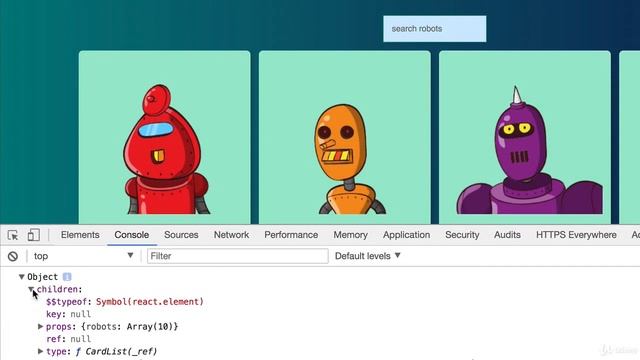Click the CardList(_ref) function text
The image size is (640, 360).
click(x=121, y=351)
